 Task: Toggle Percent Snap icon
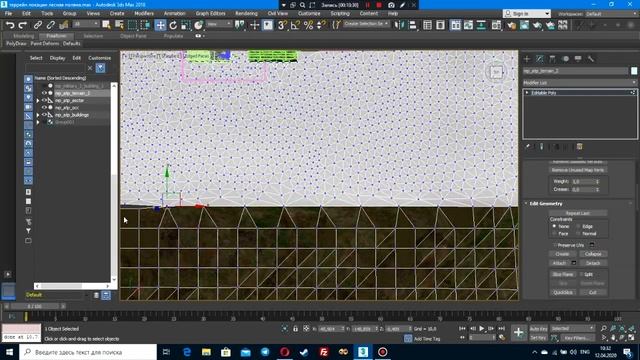click(309, 25)
